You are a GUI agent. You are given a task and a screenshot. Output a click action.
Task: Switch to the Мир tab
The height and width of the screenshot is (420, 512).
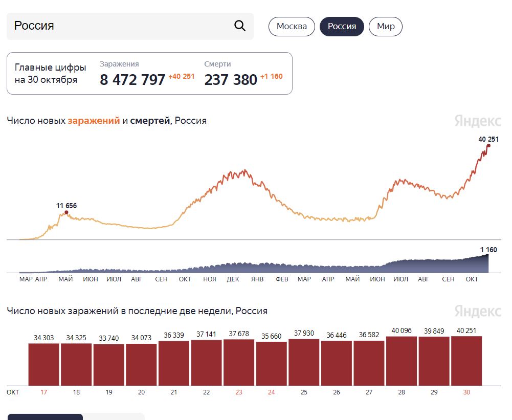click(x=386, y=27)
